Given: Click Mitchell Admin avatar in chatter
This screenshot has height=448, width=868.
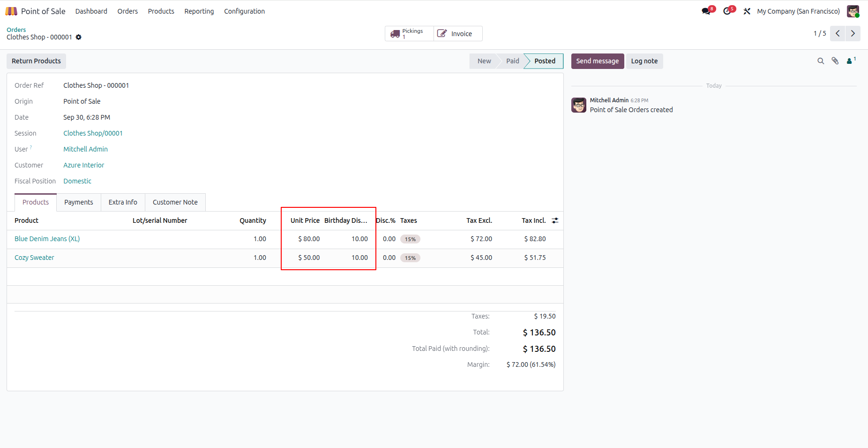Looking at the screenshot, I should tap(579, 105).
